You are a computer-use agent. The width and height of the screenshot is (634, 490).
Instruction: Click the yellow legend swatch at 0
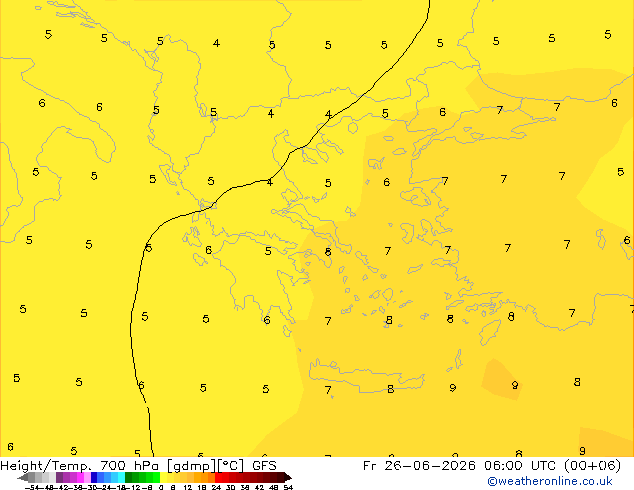click(x=163, y=477)
